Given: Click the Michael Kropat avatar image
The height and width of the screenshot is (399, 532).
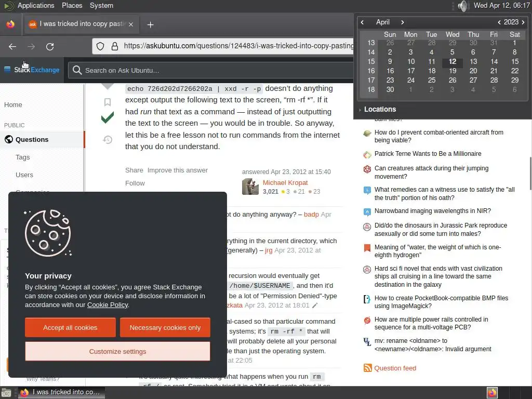Looking at the screenshot, I should pos(250,187).
